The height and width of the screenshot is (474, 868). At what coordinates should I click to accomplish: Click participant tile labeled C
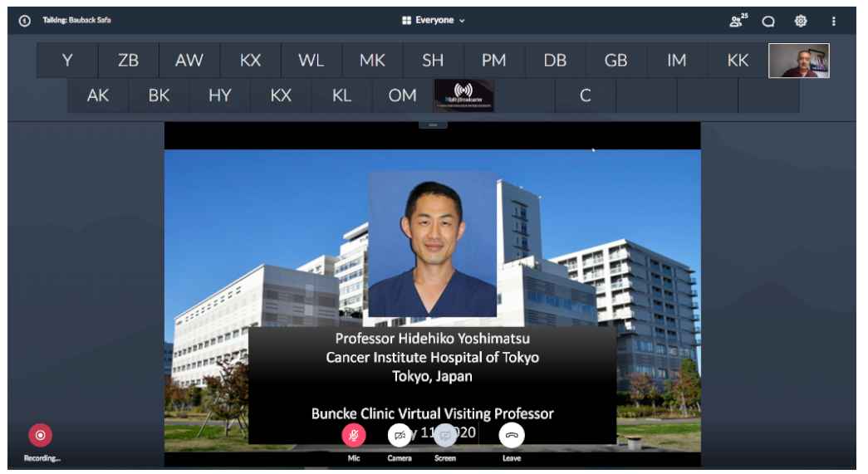585,95
